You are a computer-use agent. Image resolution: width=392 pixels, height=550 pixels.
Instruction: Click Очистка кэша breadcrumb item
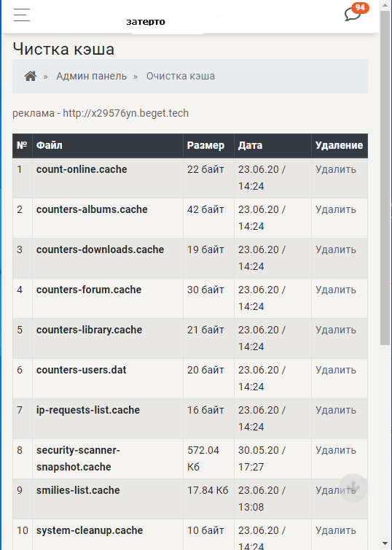point(181,76)
